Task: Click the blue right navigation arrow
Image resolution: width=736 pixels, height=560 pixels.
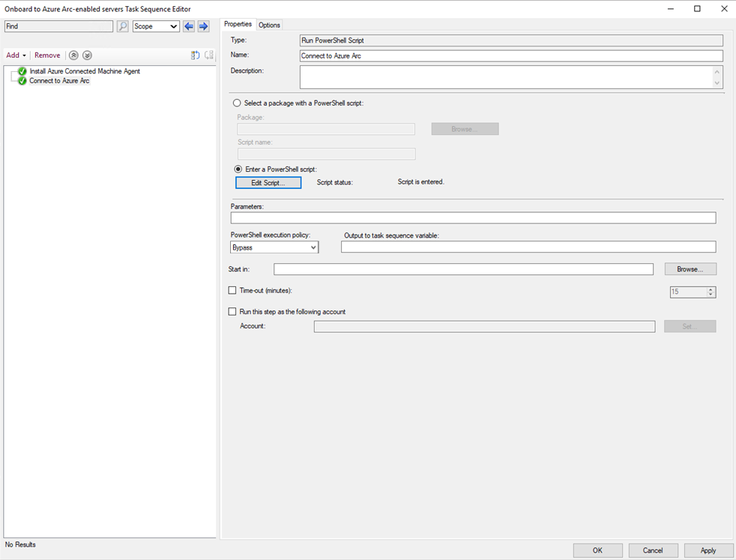Action: (x=203, y=26)
